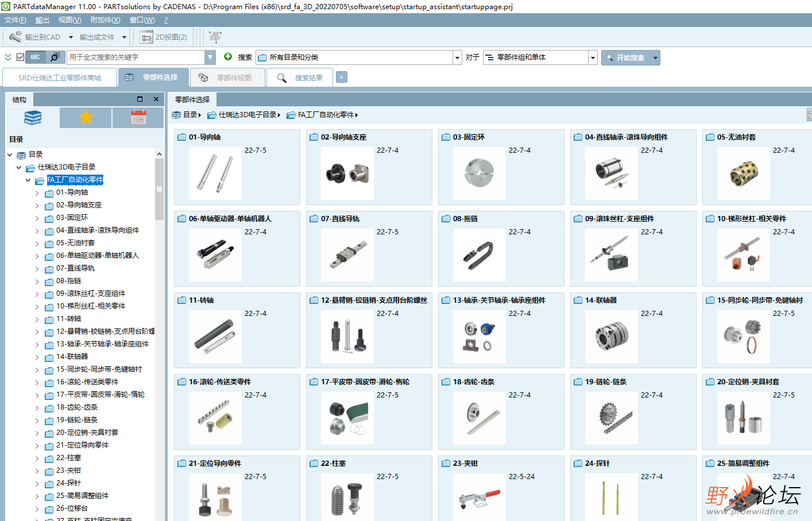Open the history calendar icon

[x=138, y=118]
